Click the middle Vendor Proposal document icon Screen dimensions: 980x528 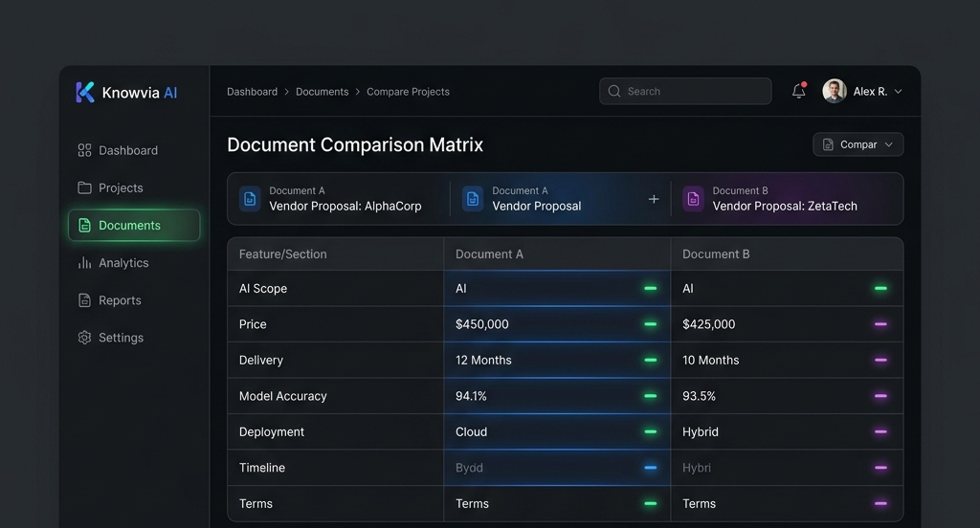tap(473, 199)
